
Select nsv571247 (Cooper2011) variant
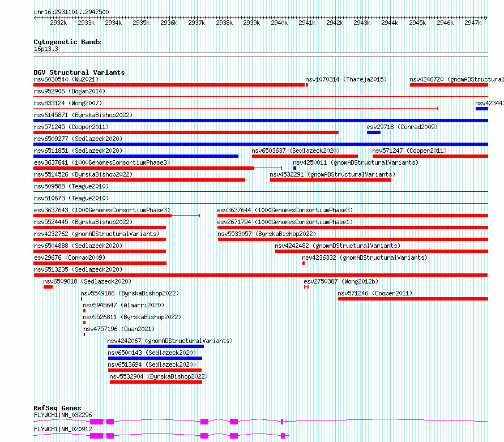coord(409,151)
